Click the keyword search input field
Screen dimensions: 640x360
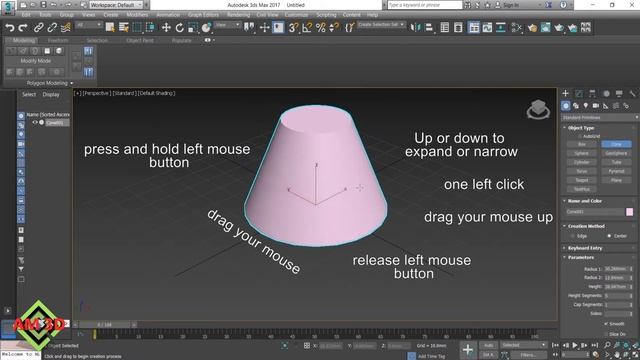coord(424,5)
